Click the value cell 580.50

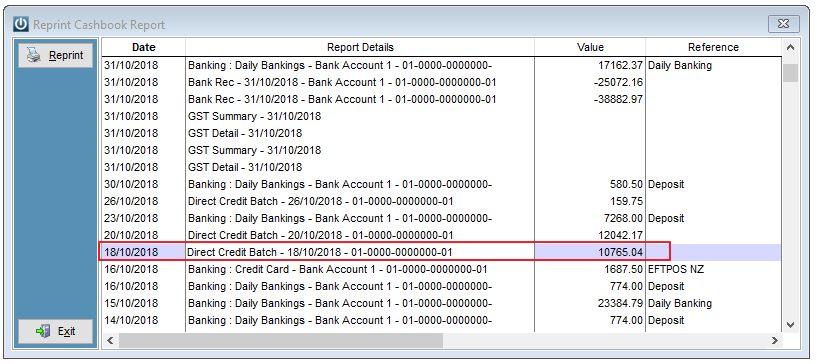point(590,184)
